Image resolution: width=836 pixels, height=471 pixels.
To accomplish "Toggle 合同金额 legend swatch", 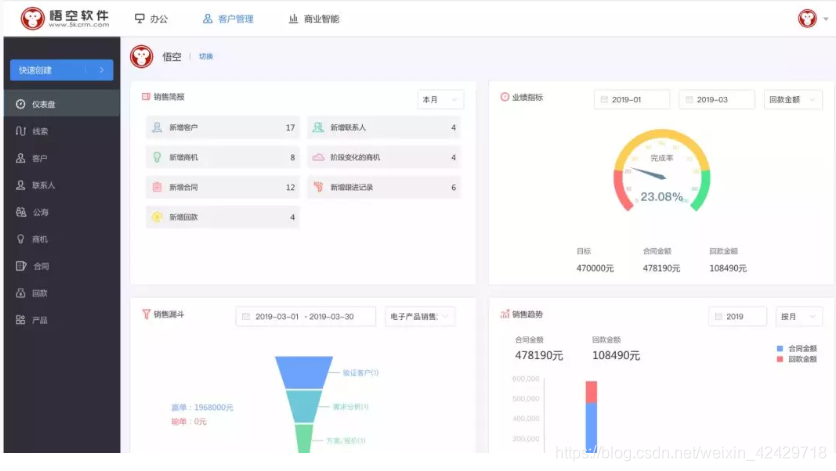I will click(x=779, y=348).
